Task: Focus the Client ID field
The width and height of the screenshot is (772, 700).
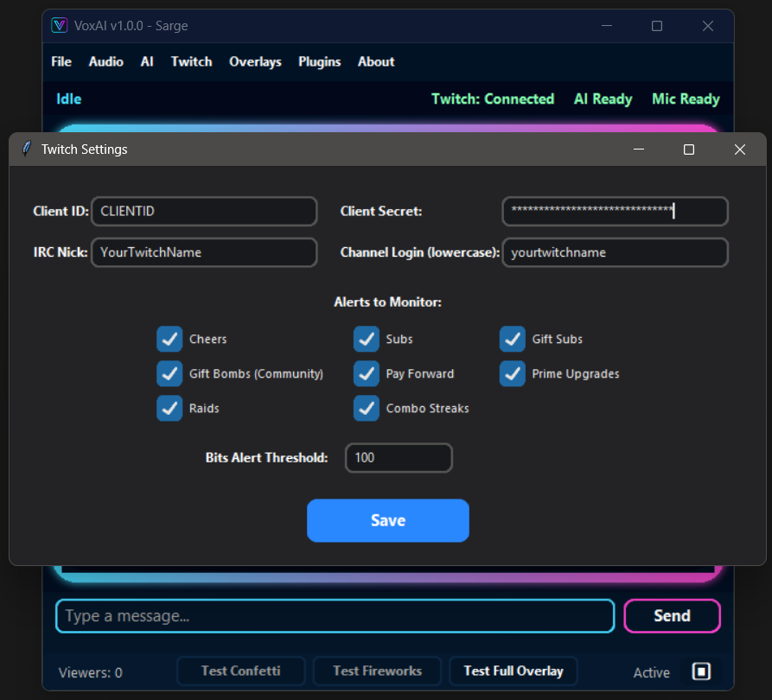Action: tap(204, 211)
